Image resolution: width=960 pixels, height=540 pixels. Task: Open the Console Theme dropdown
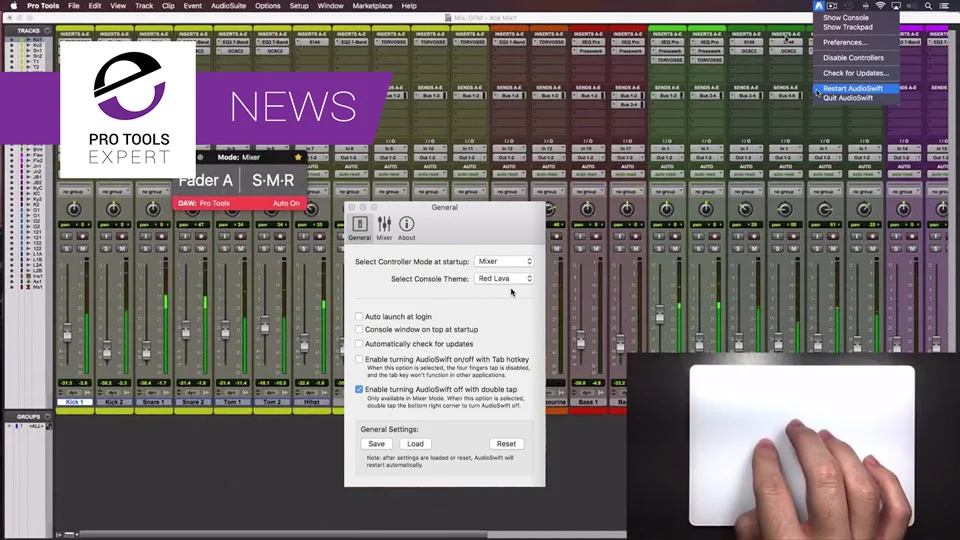click(x=504, y=279)
